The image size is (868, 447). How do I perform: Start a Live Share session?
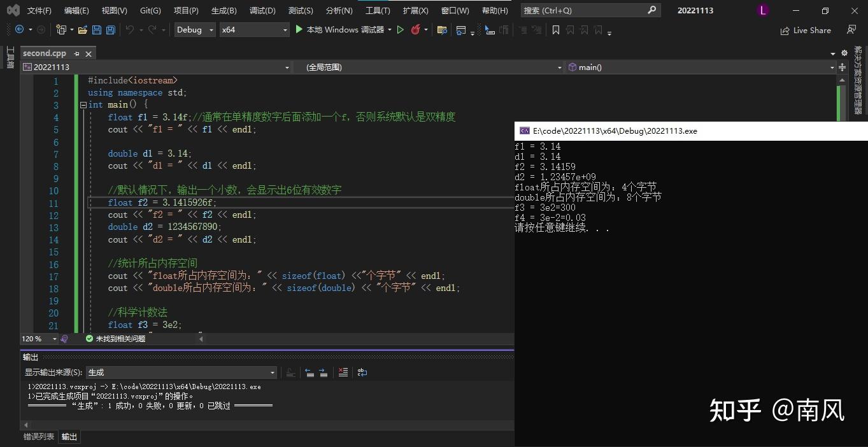click(806, 30)
